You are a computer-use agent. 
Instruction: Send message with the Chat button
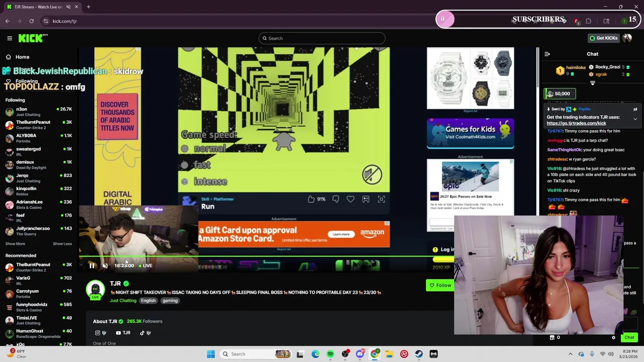tap(629, 337)
